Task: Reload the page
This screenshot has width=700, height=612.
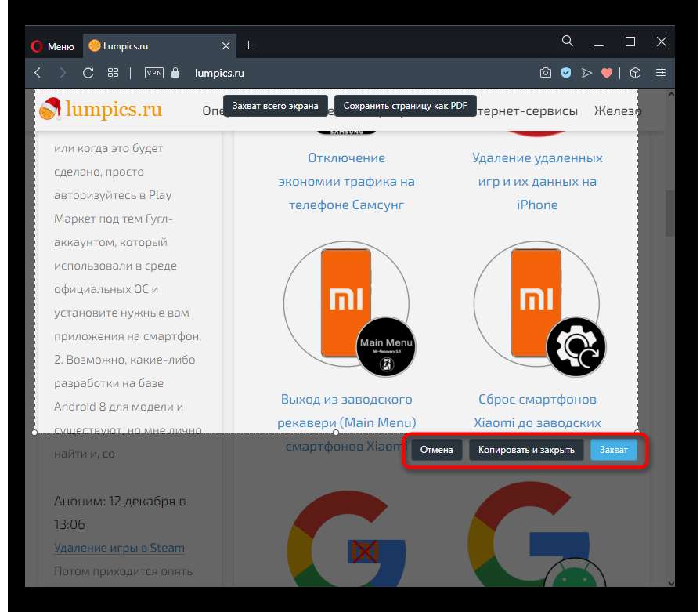Action: tap(88, 73)
